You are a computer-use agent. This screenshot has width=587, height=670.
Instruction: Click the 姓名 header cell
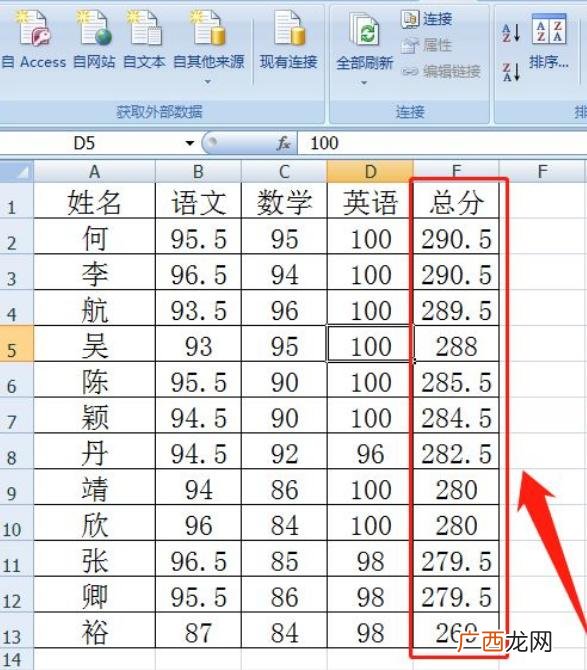94,201
